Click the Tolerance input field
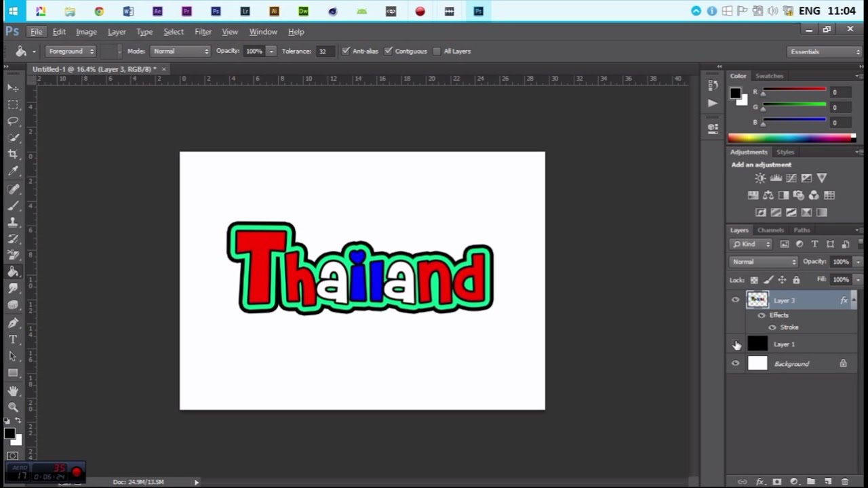 click(324, 51)
